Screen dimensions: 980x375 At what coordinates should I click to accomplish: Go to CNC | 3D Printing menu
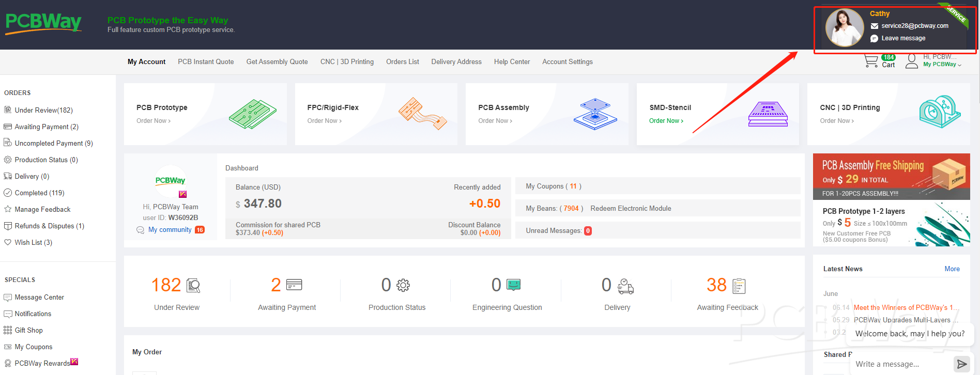pyautogui.click(x=347, y=61)
